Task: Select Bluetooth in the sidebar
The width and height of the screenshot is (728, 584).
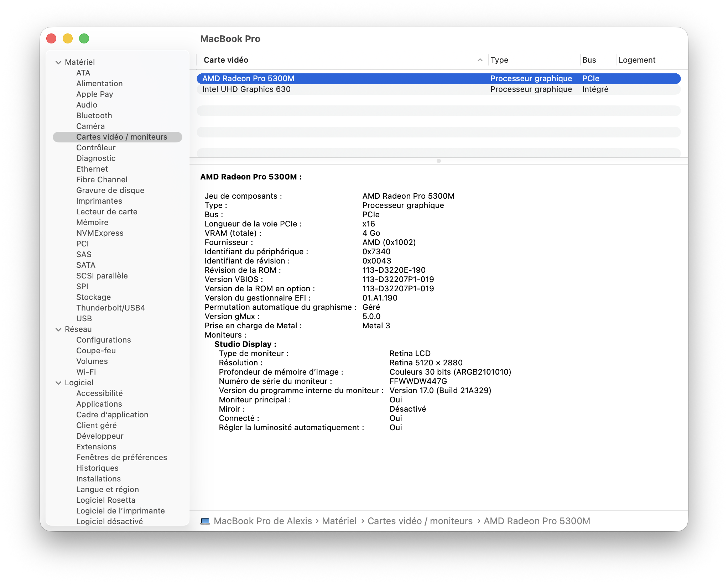Action: [94, 115]
